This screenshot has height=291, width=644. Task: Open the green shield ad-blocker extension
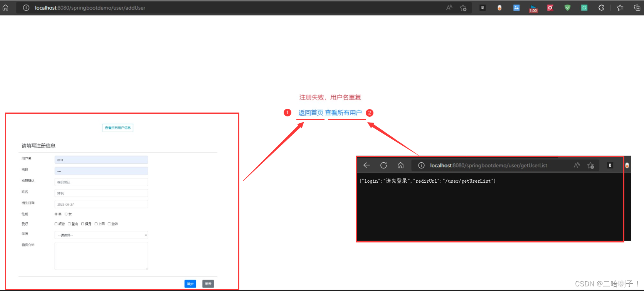coord(567,8)
